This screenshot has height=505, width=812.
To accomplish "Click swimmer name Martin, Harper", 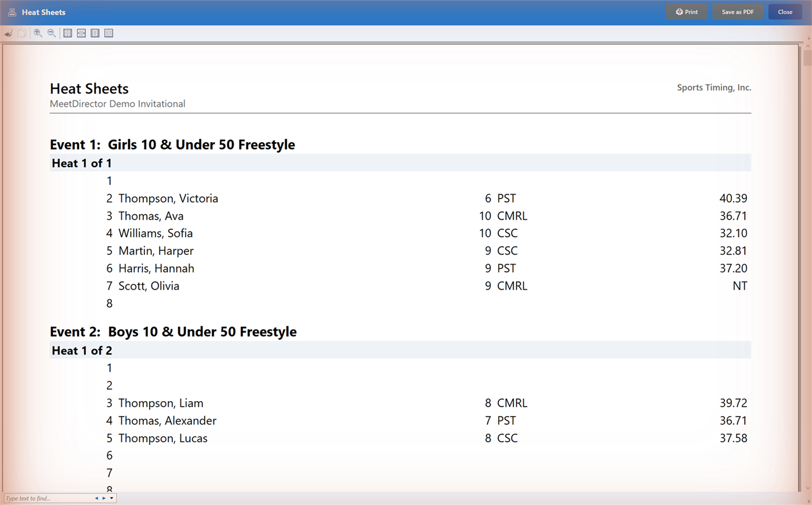I will pos(156,251).
